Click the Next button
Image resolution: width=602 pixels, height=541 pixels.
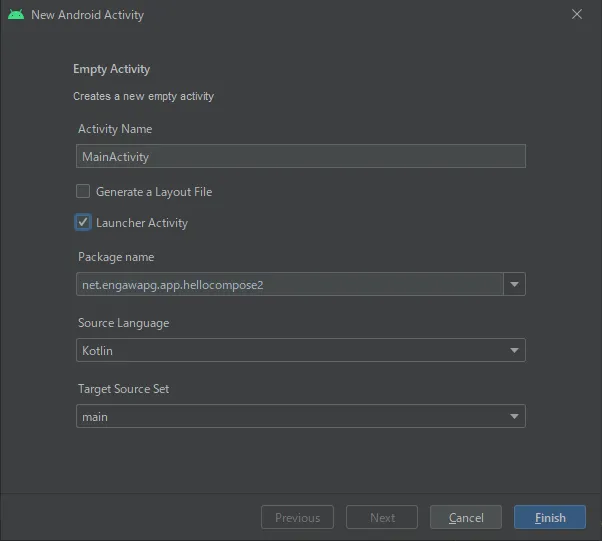382,518
